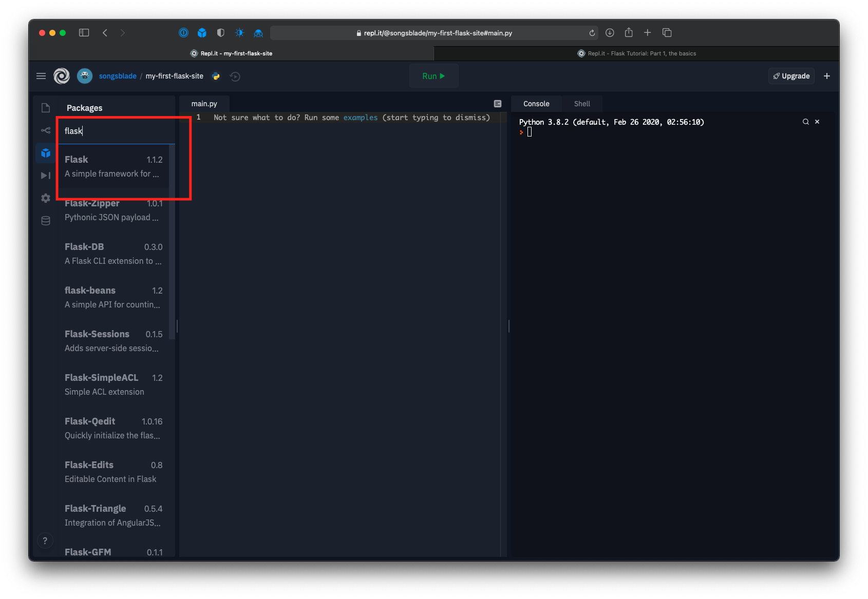Click 1Password extension icon in Safari

[183, 33]
